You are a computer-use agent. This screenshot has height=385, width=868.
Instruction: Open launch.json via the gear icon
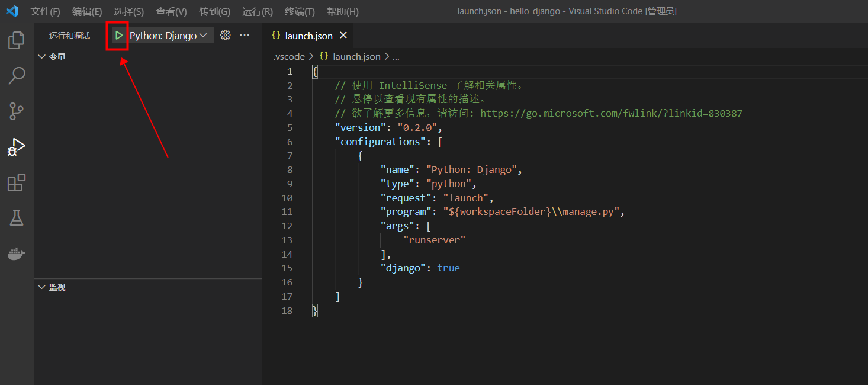click(225, 36)
